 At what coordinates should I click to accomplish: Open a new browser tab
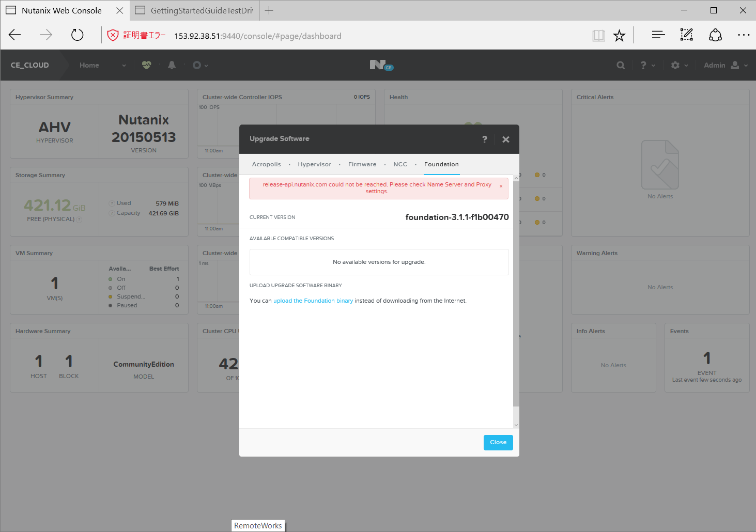[269, 10]
